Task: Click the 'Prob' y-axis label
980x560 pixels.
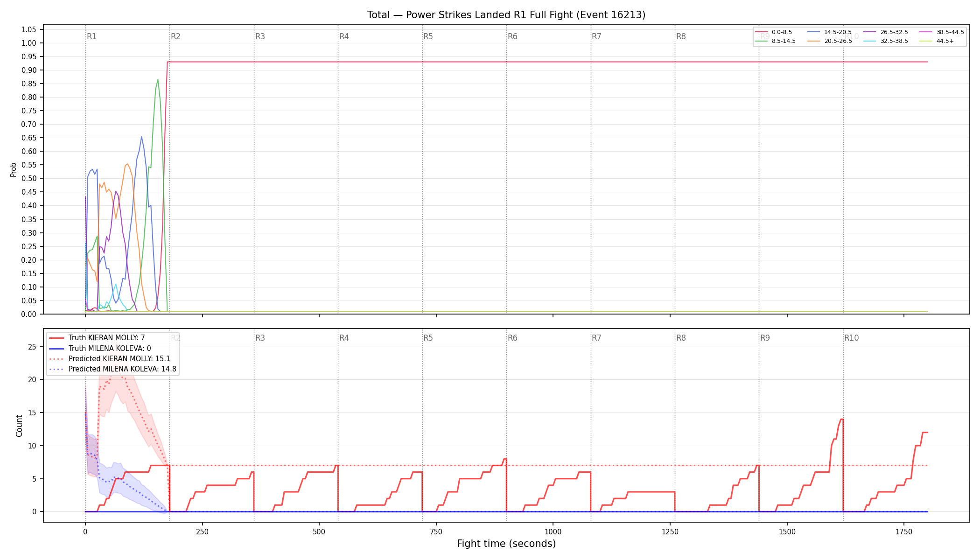Action: coord(13,169)
